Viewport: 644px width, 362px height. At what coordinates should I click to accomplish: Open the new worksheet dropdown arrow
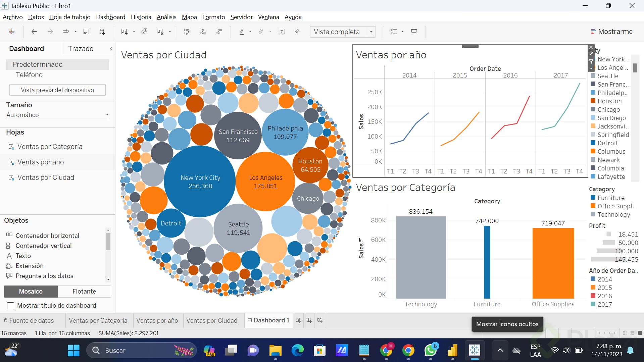pyautogui.click(x=134, y=32)
